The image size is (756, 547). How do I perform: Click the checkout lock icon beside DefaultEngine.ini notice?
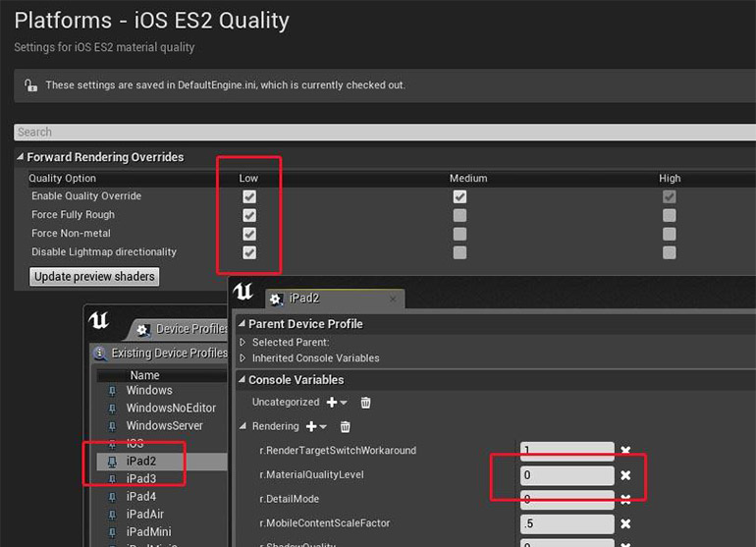coord(30,85)
